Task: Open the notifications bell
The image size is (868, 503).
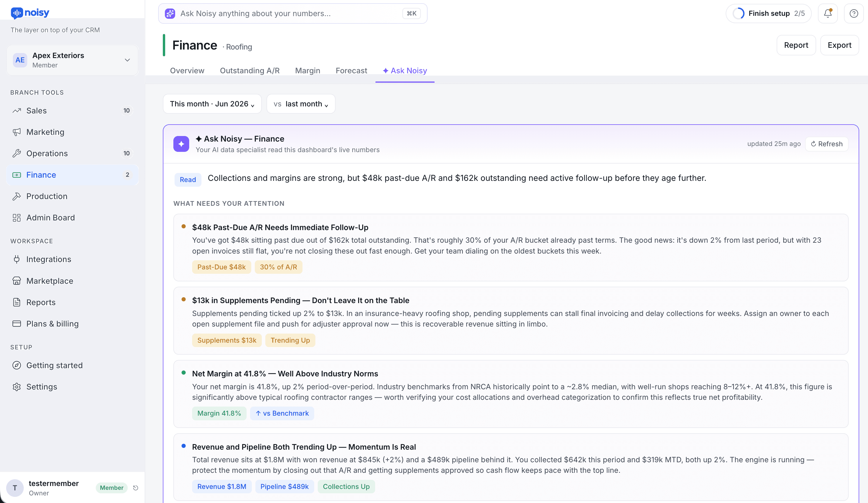Action: point(828,13)
